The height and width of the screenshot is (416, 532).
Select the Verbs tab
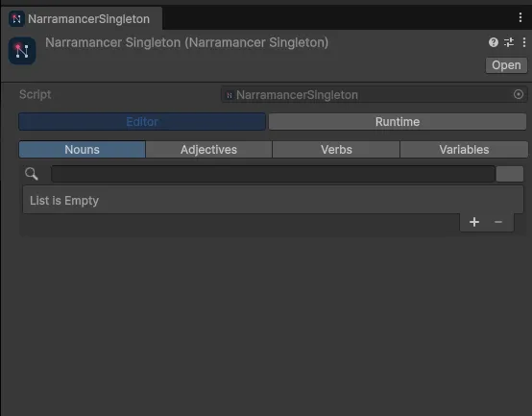pyautogui.click(x=336, y=150)
